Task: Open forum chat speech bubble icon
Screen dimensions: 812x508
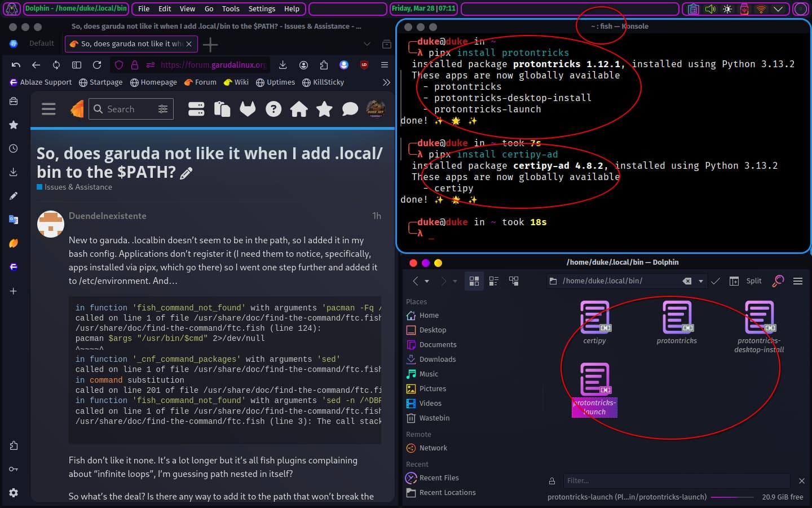Action: 350,109
